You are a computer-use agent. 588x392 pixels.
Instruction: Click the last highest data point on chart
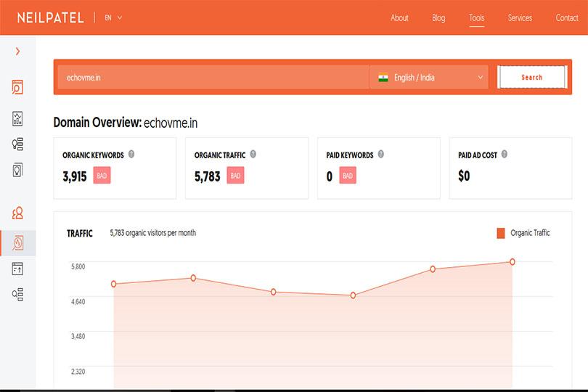pyautogui.click(x=513, y=262)
